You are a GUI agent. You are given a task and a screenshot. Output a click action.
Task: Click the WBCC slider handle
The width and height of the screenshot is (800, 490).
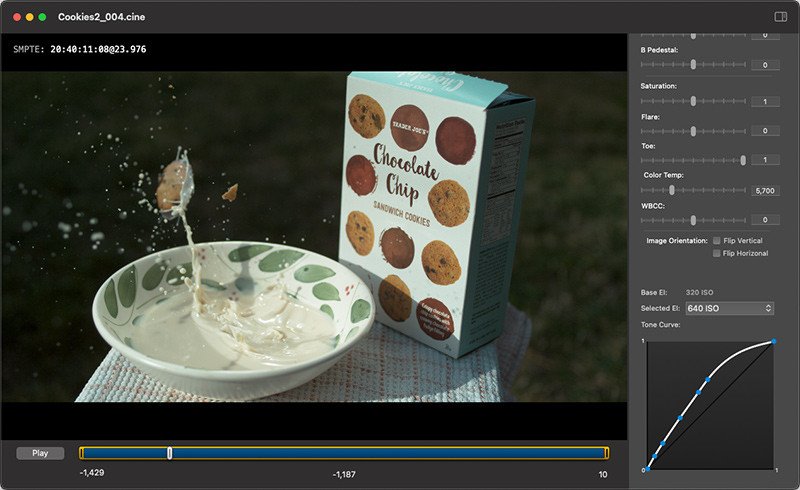click(693, 220)
